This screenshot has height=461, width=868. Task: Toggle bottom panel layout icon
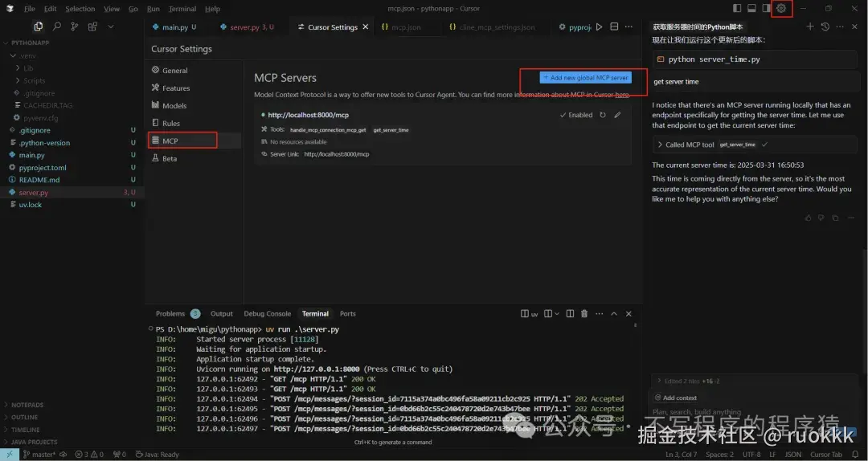[751, 8]
